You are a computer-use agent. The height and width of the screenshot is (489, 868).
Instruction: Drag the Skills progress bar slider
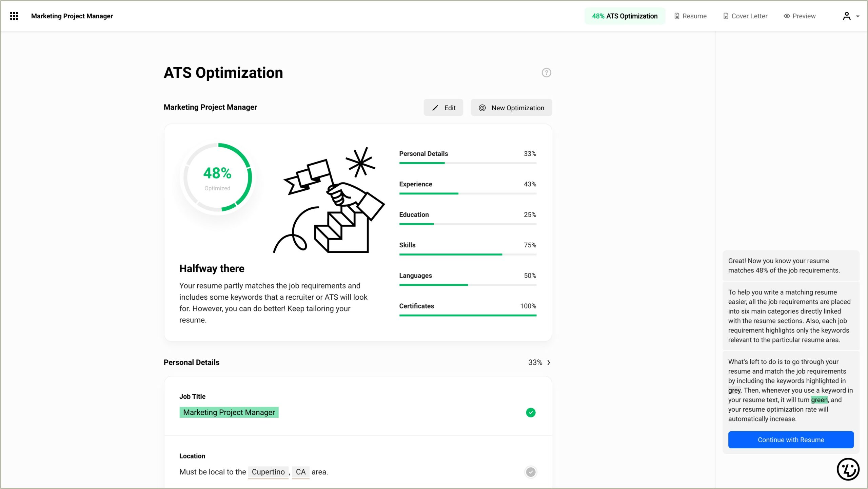pyautogui.click(x=502, y=253)
